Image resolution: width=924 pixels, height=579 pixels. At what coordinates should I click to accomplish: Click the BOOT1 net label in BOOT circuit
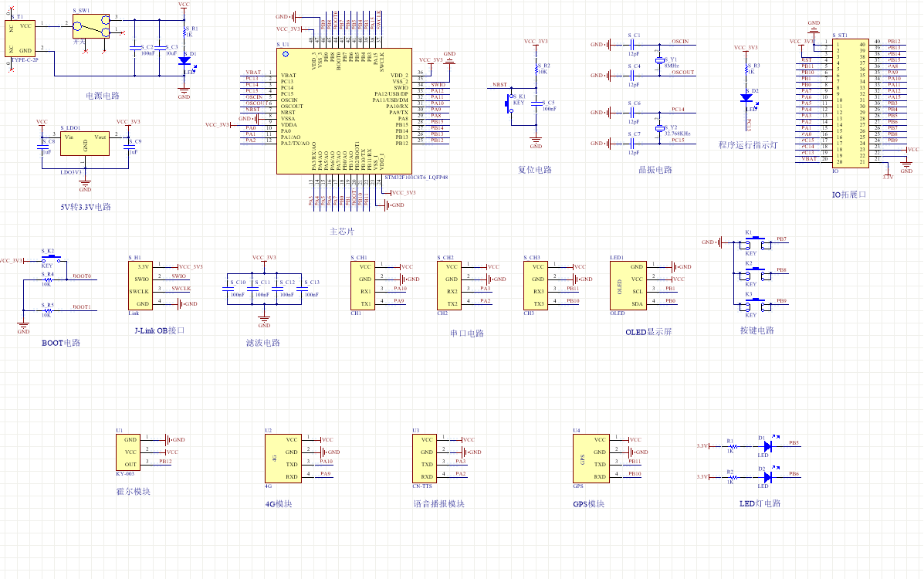click(82, 307)
